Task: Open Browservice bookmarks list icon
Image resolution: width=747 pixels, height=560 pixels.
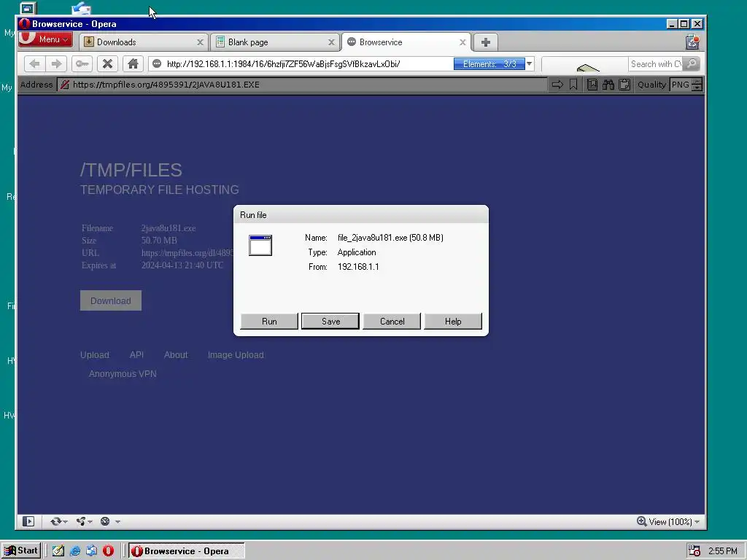Action: (x=592, y=85)
